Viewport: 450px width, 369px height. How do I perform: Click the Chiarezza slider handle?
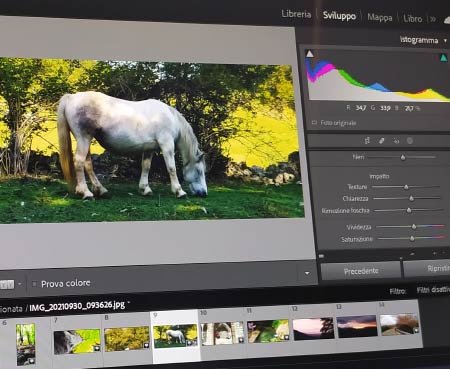point(411,199)
